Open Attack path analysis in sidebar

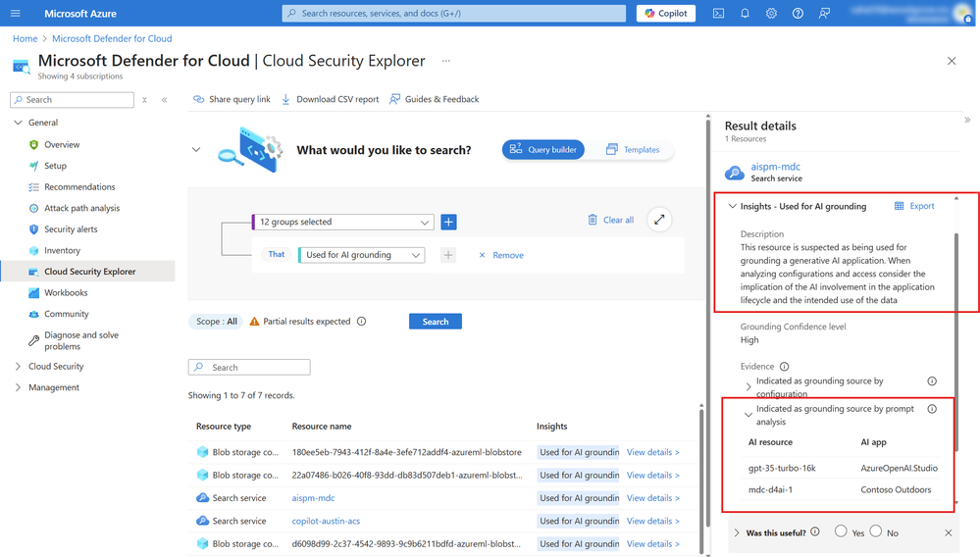(81, 208)
